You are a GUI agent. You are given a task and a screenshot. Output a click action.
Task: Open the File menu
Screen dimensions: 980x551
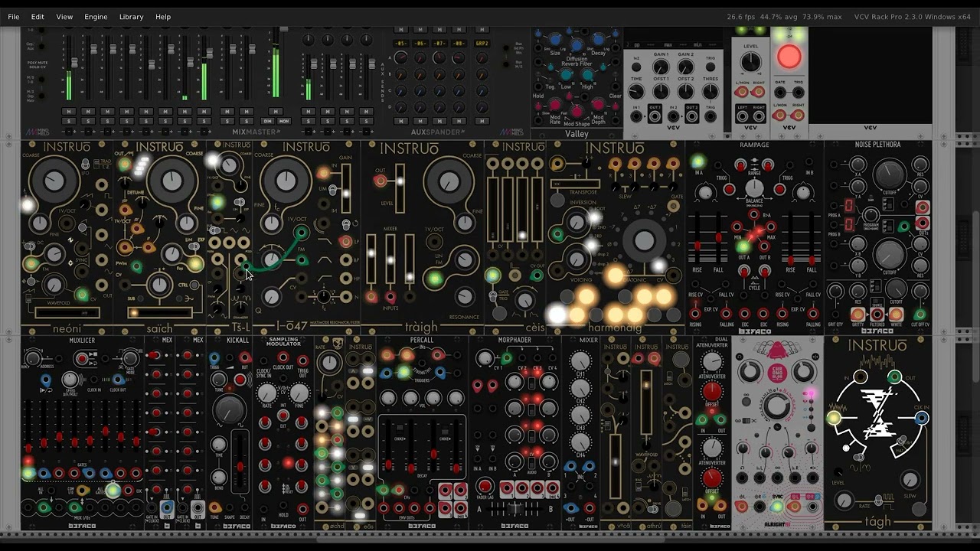pyautogui.click(x=14, y=16)
